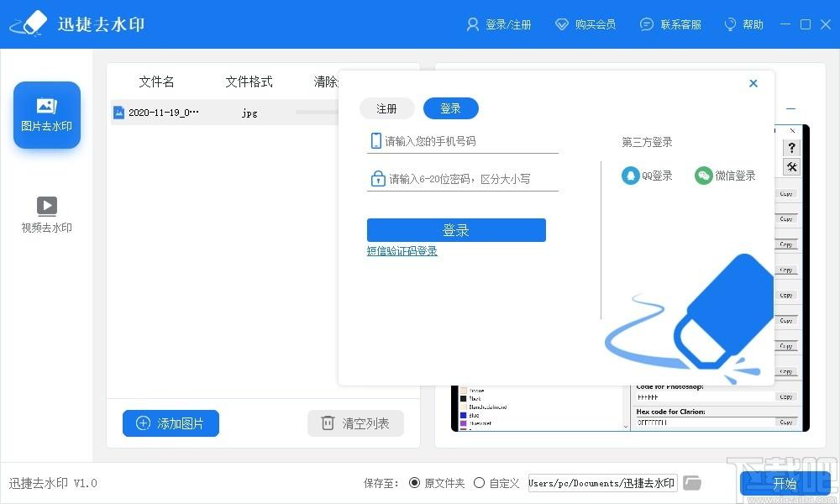Close the login dialog with the X
Image resolution: width=840 pixels, height=504 pixels.
[x=753, y=83]
